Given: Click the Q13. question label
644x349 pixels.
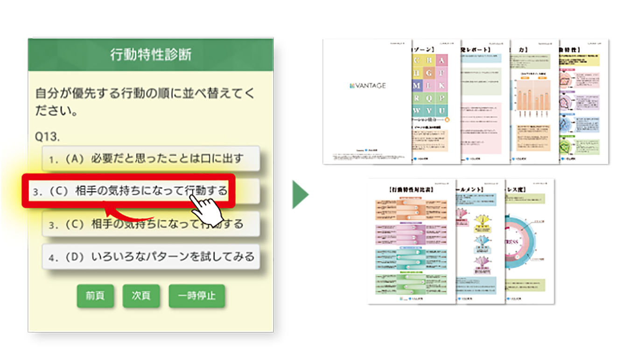Looking at the screenshot, I should click(x=48, y=136).
